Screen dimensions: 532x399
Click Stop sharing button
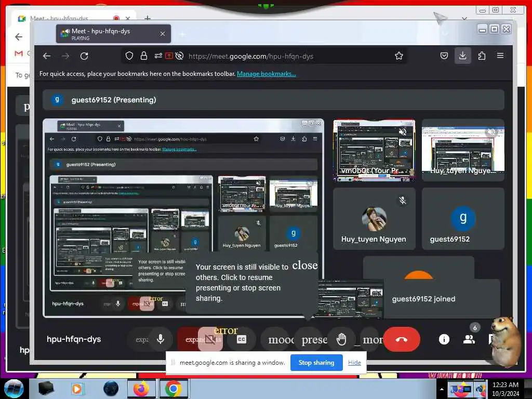coord(316,362)
